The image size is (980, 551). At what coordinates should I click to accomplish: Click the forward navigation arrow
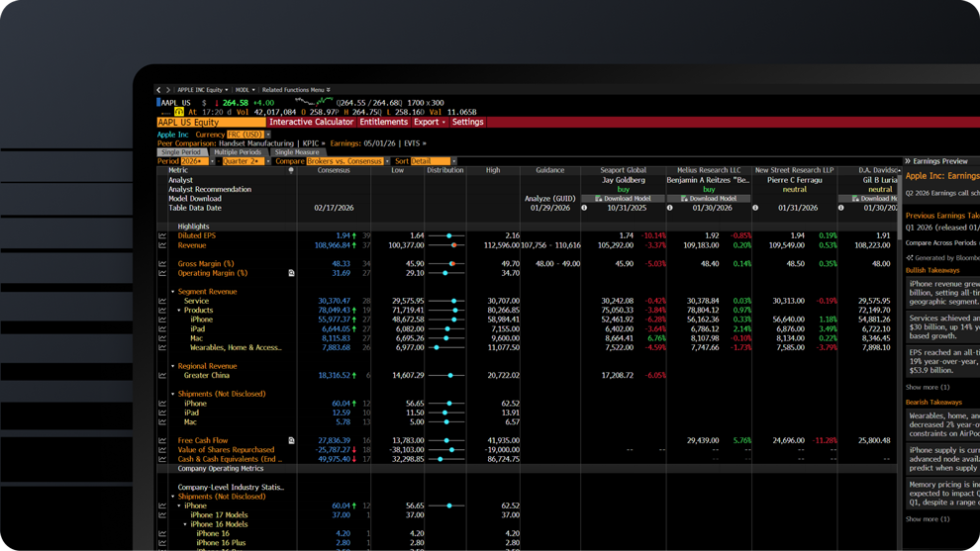(168, 90)
